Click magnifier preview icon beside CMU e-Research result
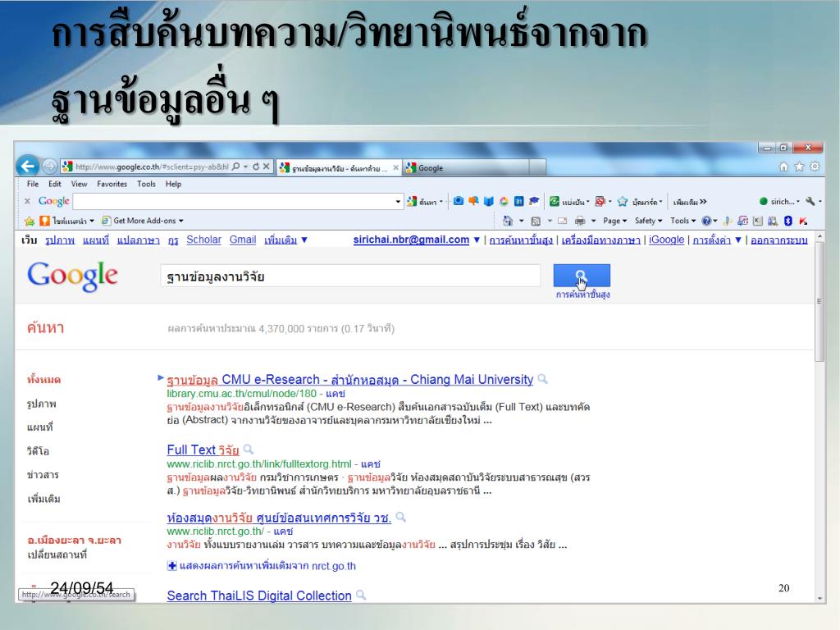 point(543,379)
